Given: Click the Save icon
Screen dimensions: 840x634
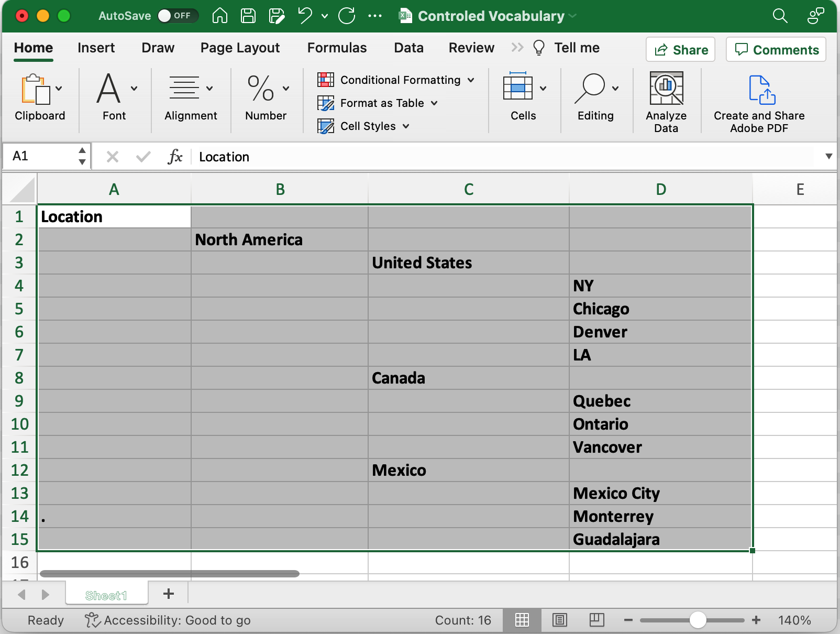Looking at the screenshot, I should click(x=248, y=16).
